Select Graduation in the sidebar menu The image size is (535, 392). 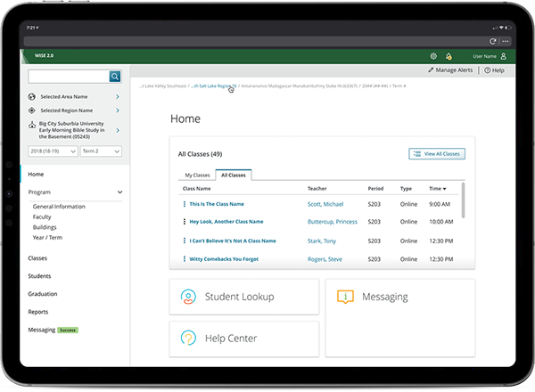[43, 294]
